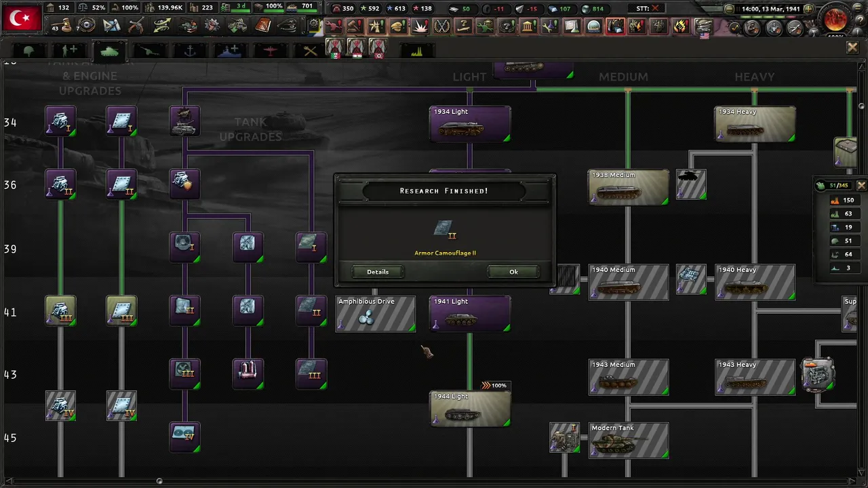Open the eye intelligence agency menu
Viewport: 868px width, 488px height.
pos(86,26)
